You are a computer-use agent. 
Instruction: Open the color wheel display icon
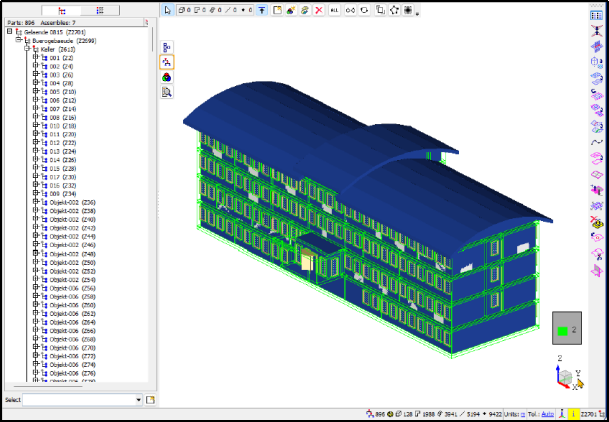166,76
